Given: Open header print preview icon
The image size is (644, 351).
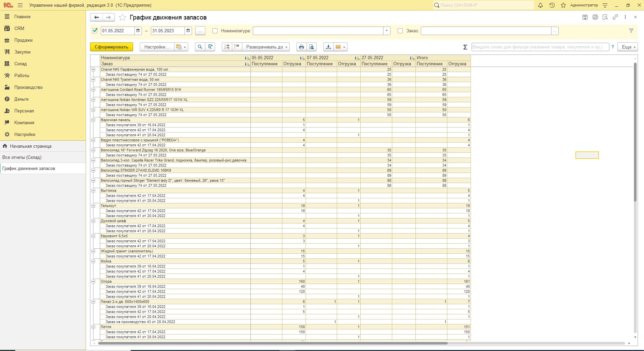Looking at the screenshot, I should click(605, 17).
